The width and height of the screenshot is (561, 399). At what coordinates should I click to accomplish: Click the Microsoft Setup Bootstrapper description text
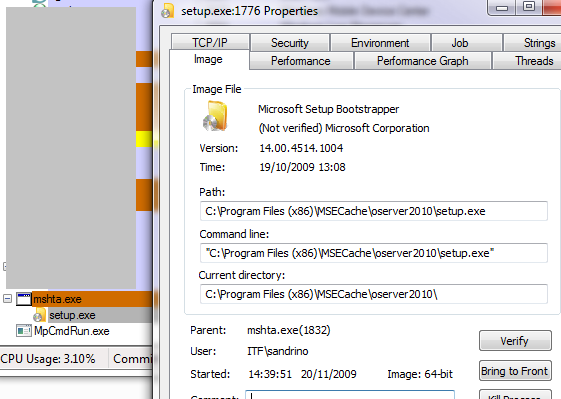328,109
